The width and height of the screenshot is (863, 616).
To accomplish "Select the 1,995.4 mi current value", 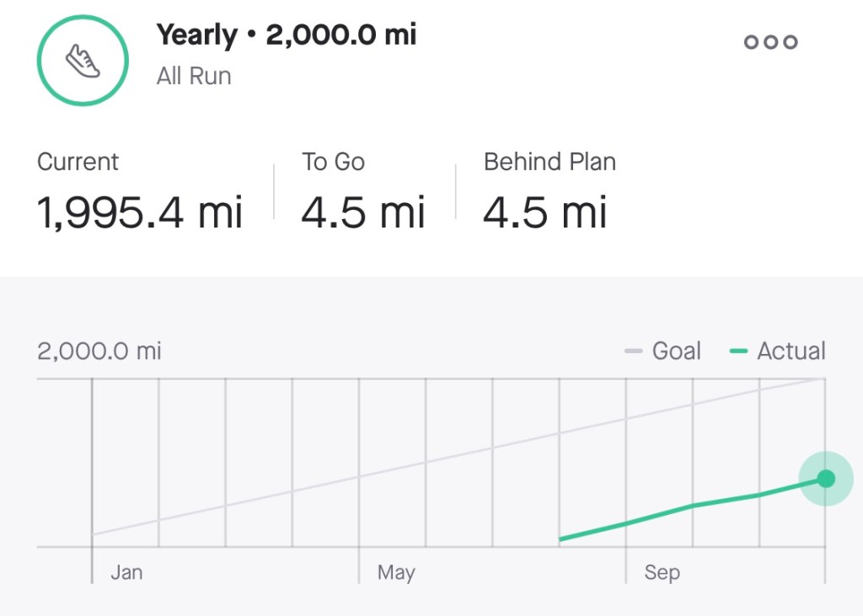I will [140, 212].
